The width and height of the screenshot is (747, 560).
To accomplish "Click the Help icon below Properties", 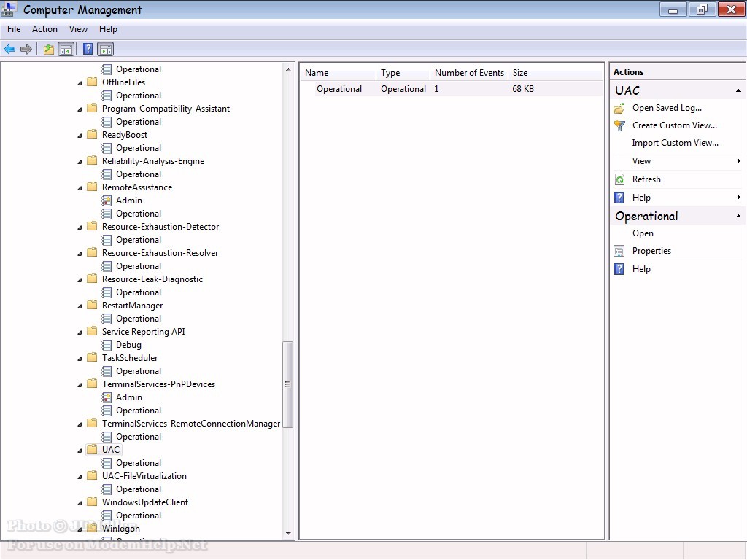I will [x=619, y=269].
